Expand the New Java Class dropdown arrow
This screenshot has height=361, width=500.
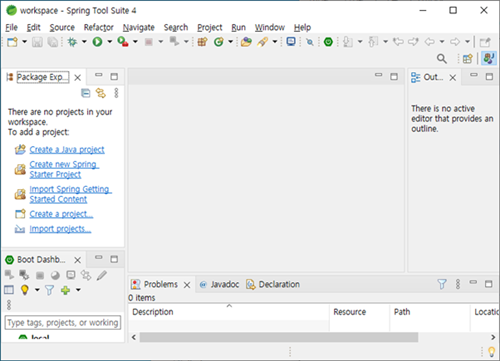pyautogui.click(x=230, y=42)
